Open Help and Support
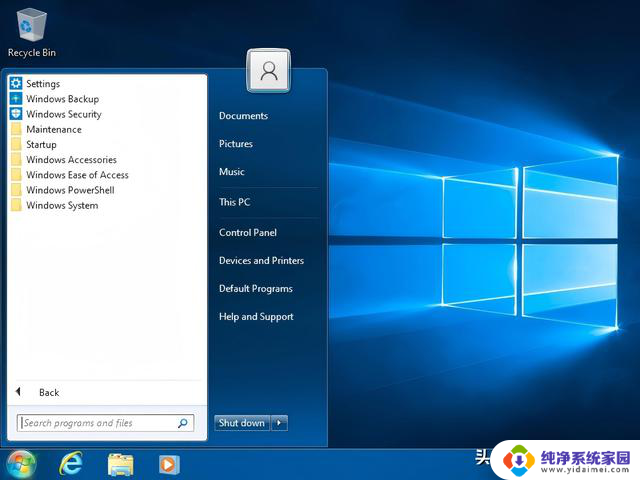This screenshot has width=640, height=480. pos(256,317)
